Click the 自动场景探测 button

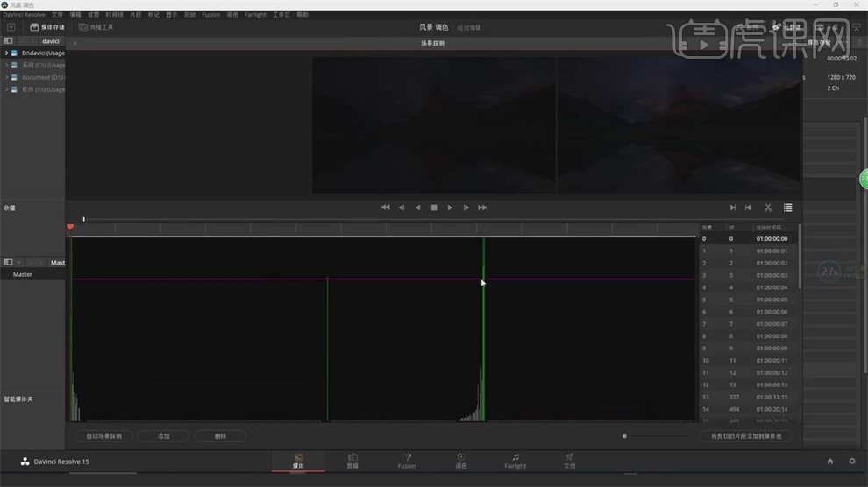coord(104,436)
